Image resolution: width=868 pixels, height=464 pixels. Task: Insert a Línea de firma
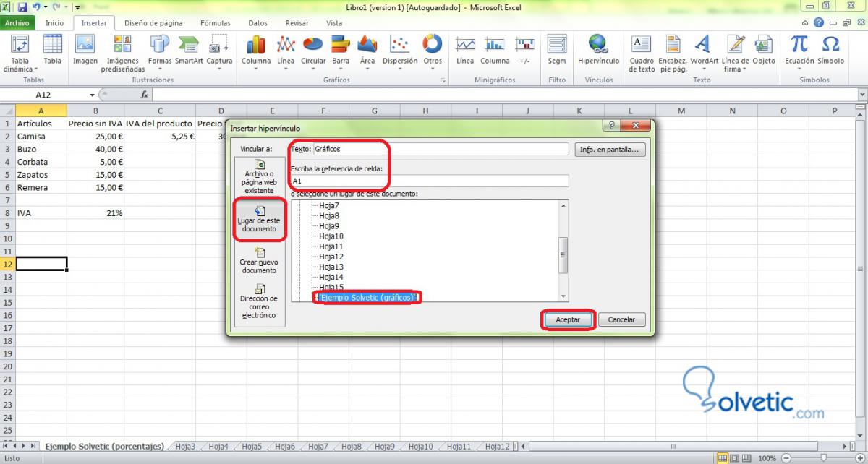click(x=736, y=54)
